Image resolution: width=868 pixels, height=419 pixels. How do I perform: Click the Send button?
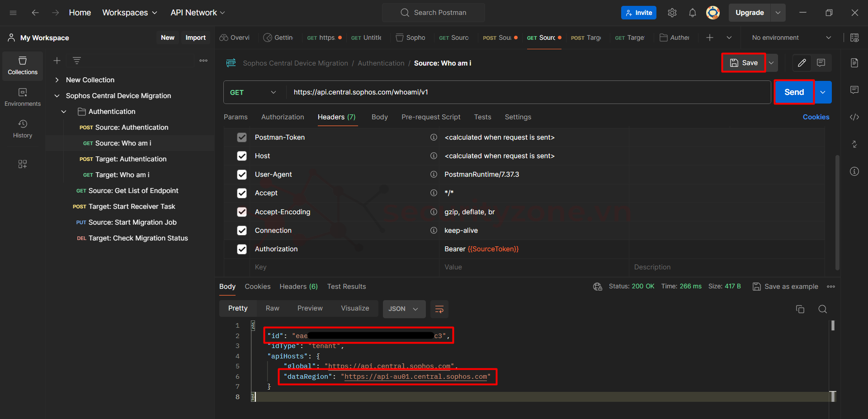pos(794,92)
